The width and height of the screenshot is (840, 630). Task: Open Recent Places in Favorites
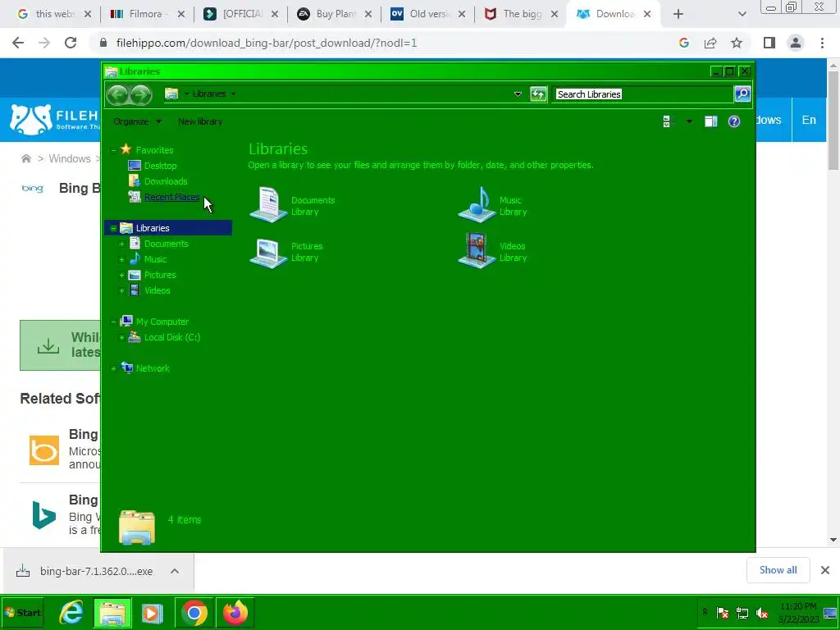click(x=171, y=197)
